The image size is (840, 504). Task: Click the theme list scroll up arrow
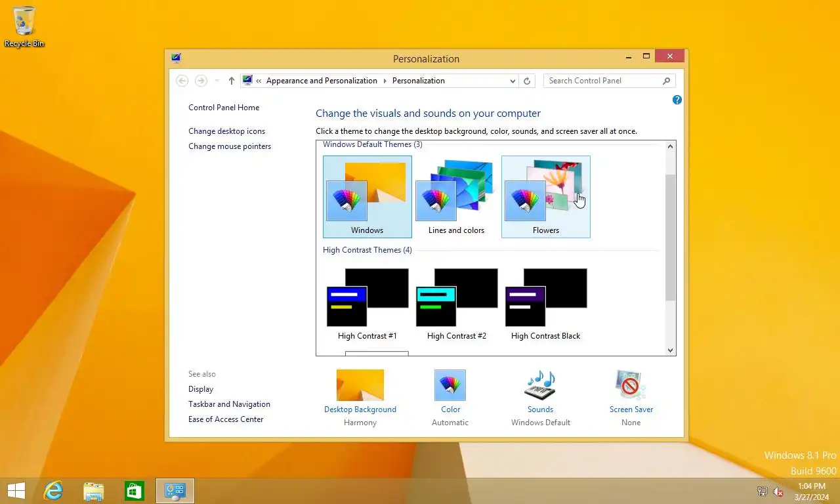670,146
